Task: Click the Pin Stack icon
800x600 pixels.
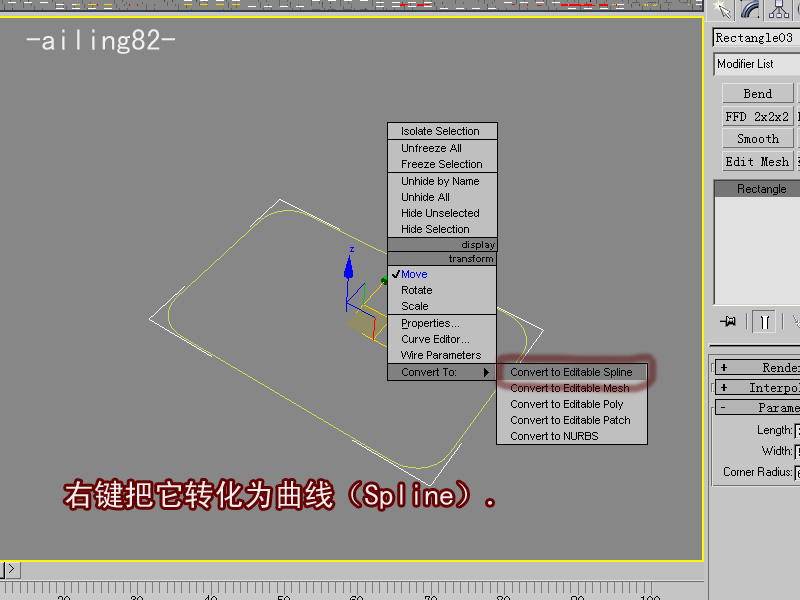Action: tap(728, 321)
